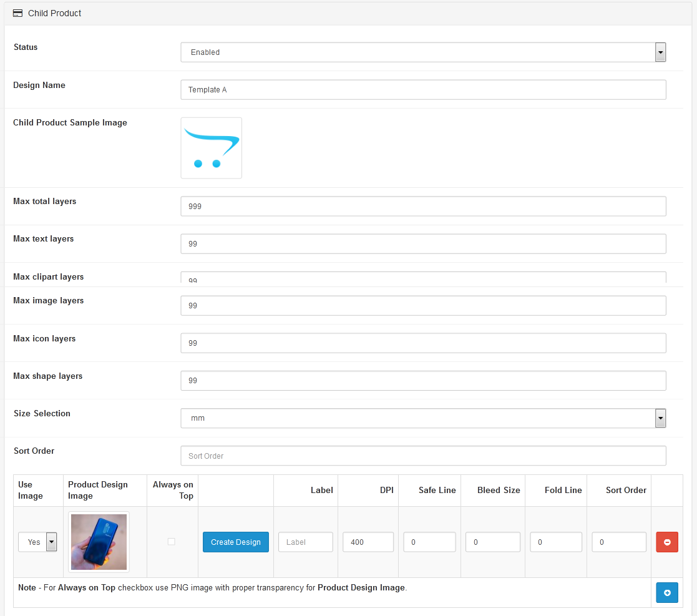Click the Safe Line input field
Viewport: 697px width, 616px height.
pyautogui.click(x=429, y=542)
